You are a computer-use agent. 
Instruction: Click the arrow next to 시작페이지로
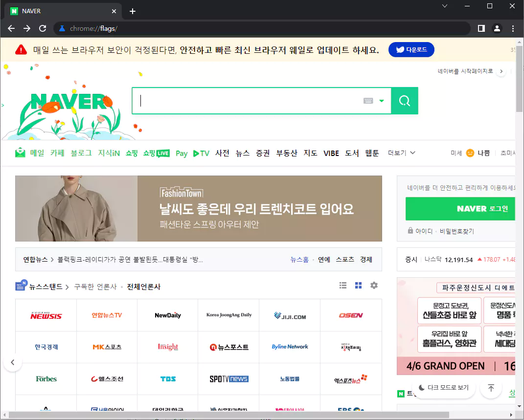point(501,71)
